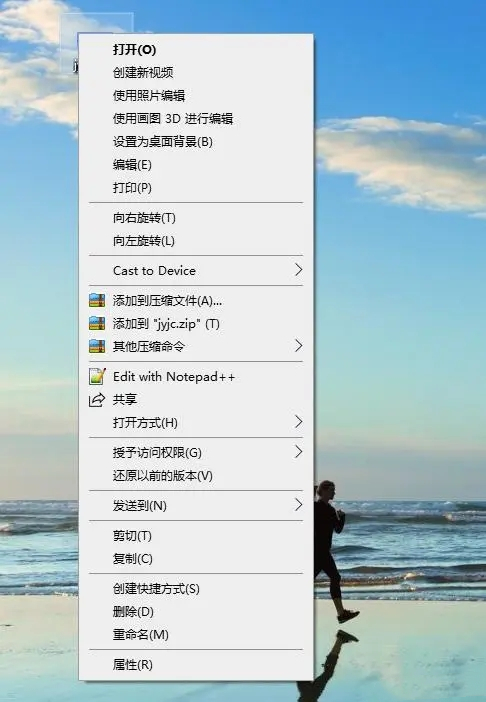Open 其他压缩命令 entry text
Screen dimensions: 486x702
[x=149, y=347]
